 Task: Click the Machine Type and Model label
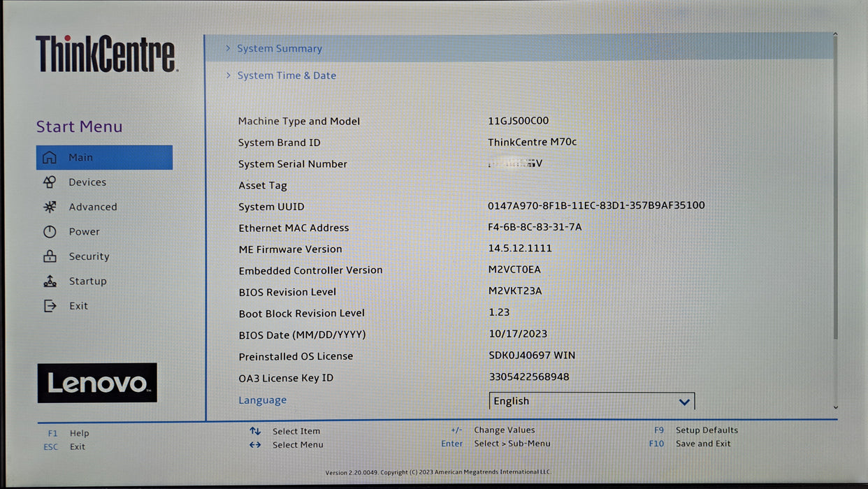[299, 122]
